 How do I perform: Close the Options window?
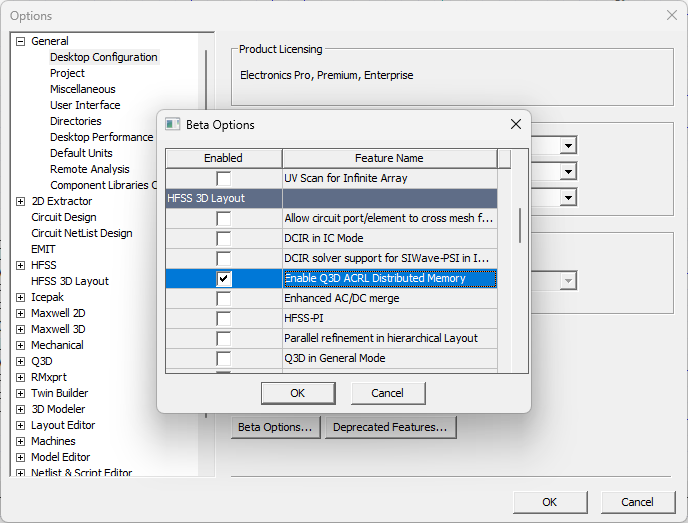[671, 15]
